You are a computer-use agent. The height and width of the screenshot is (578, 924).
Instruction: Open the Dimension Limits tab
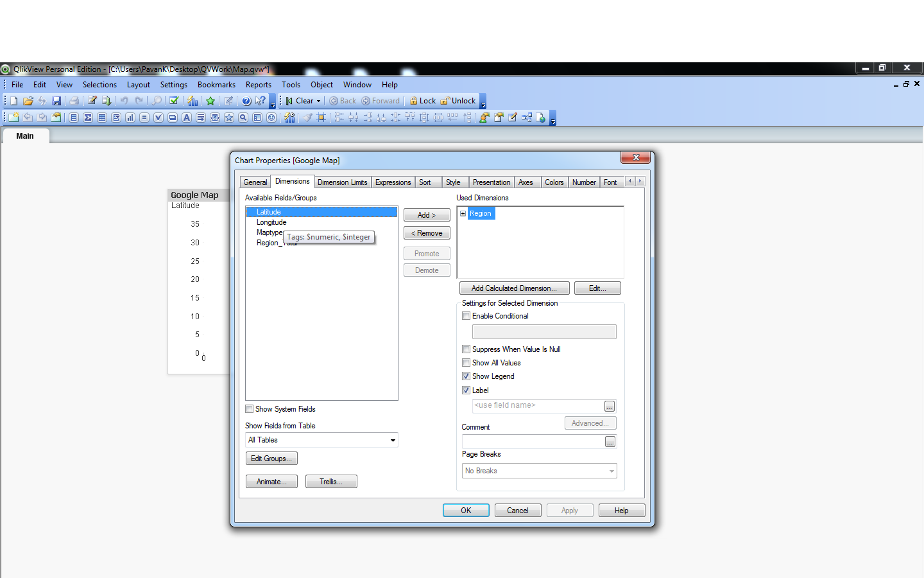pos(343,182)
